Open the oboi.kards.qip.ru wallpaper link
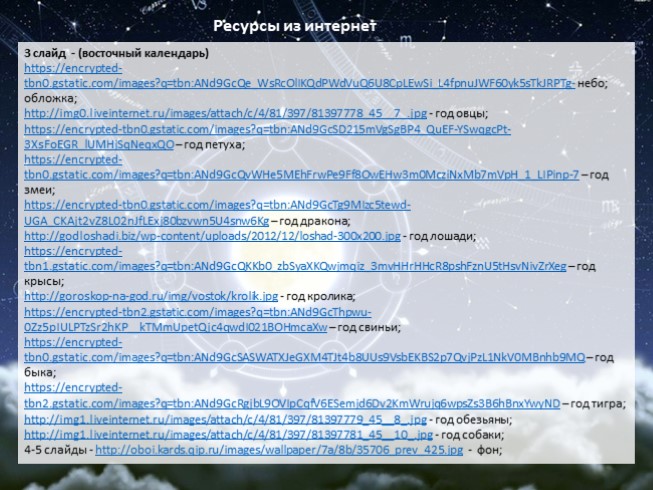The height and width of the screenshot is (490, 653). 279,450
